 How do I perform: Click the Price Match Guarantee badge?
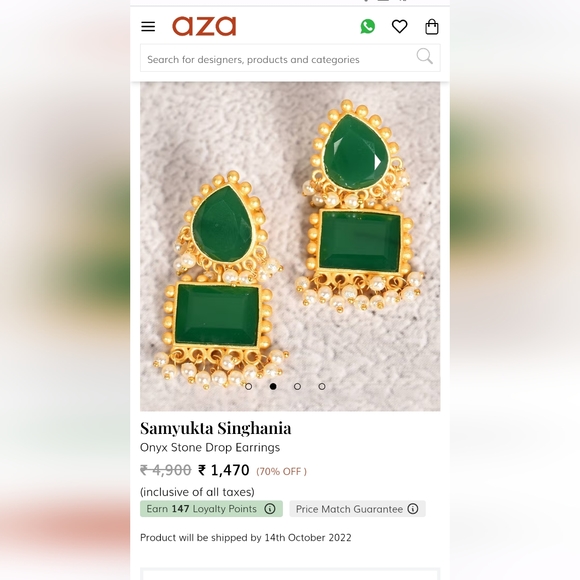pos(357,509)
